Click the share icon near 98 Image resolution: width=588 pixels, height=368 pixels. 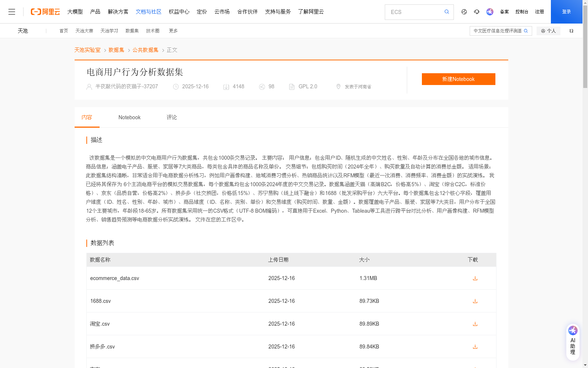[262, 87]
